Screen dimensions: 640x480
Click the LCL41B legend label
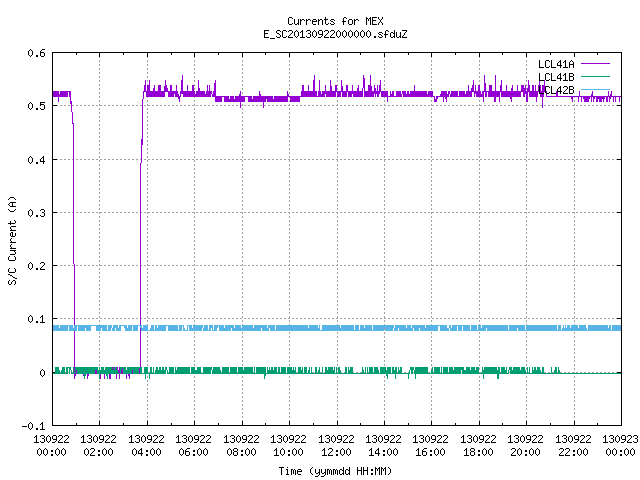(x=556, y=77)
